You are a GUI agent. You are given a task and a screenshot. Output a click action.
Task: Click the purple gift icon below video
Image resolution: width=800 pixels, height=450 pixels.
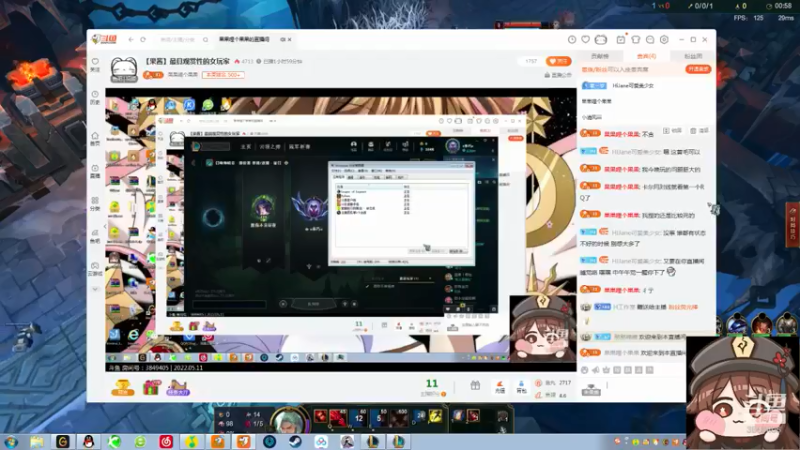coord(178,388)
